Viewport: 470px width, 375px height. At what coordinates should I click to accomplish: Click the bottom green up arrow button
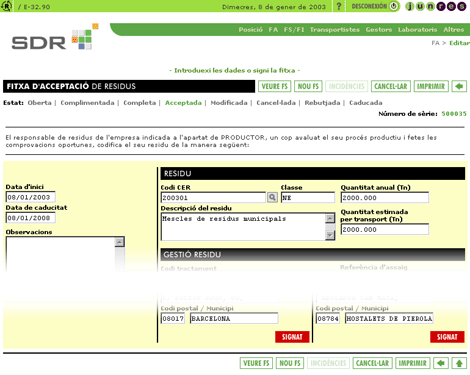(x=459, y=363)
